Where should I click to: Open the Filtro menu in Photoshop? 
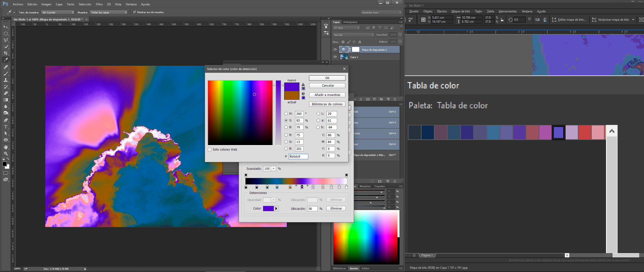coord(99,4)
